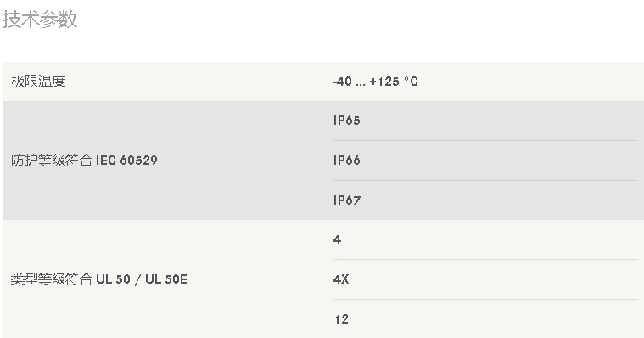Select the 极限温度 row label
This screenshot has width=644, height=338.
[x=39, y=82]
